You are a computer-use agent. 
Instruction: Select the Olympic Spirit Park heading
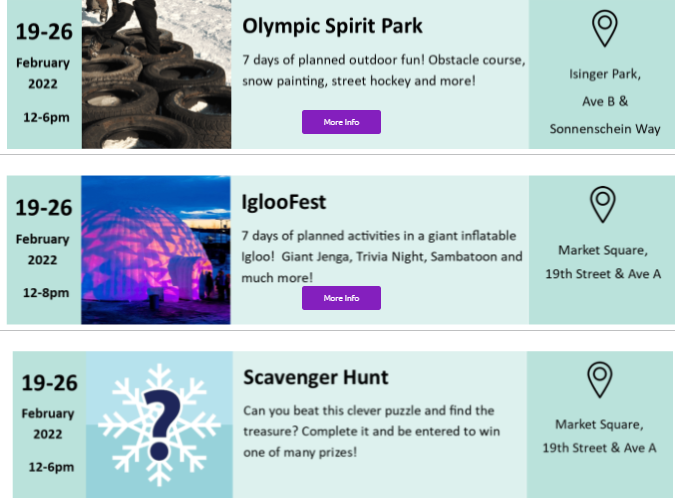[x=332, y=26]
